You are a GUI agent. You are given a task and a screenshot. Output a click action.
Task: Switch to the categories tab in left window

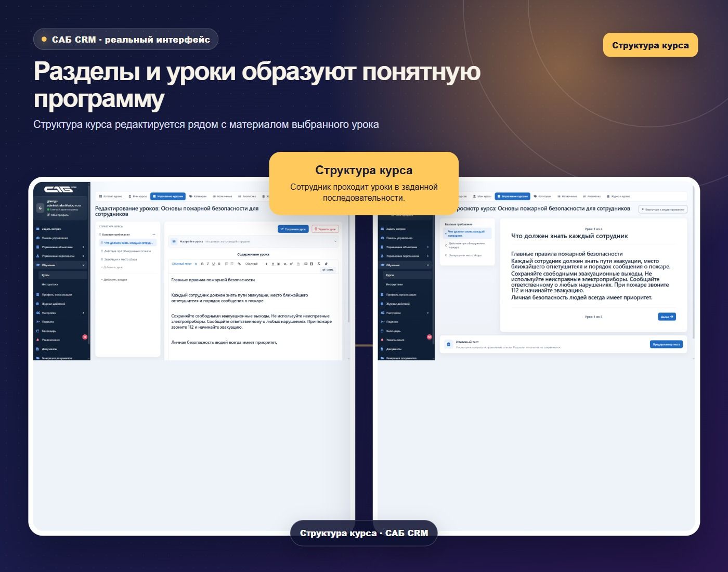pos(198,197)
